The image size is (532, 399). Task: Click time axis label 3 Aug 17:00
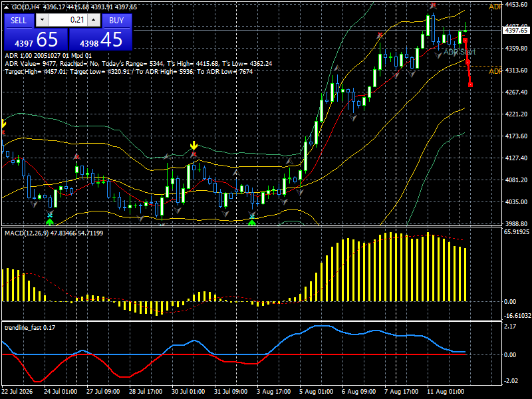coord(273,391)
